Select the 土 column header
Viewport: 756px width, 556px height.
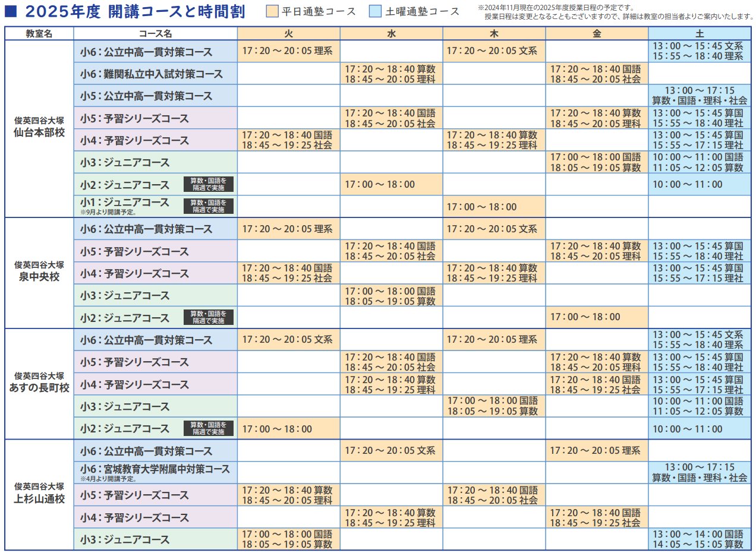point(700,33)
